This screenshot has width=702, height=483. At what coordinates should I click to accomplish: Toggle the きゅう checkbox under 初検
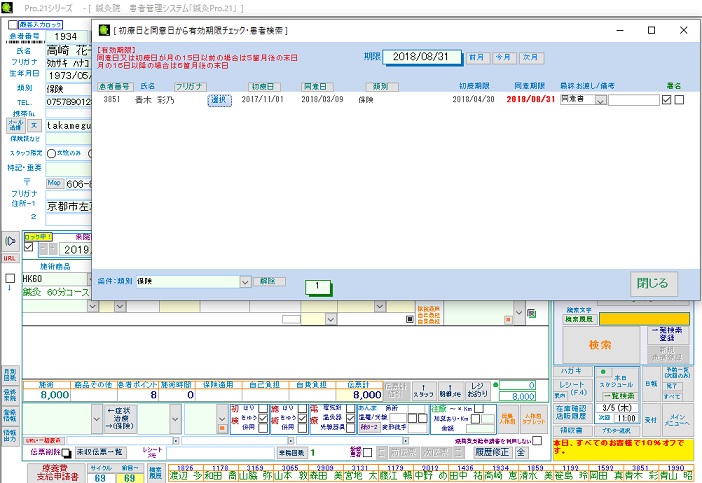click(x=263, y=418)
